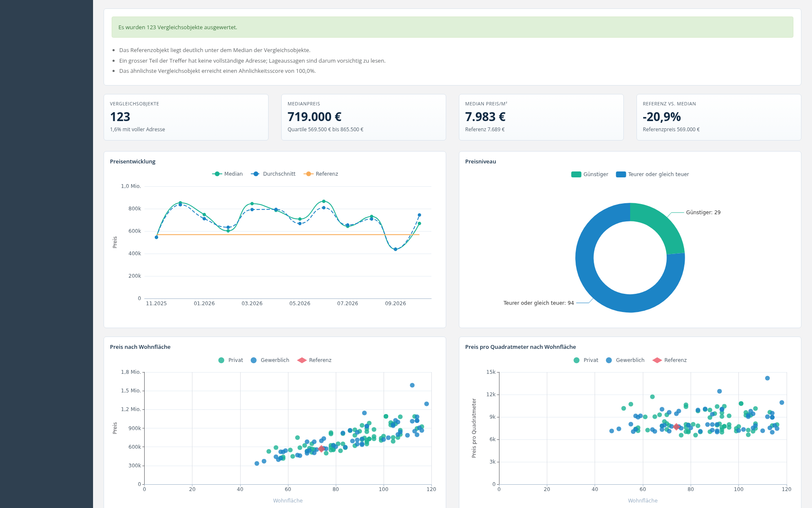
Task: Click the bullet about Referenzobjekt unter dem Median
Action: pyautogui.click(x=215, y=50)
